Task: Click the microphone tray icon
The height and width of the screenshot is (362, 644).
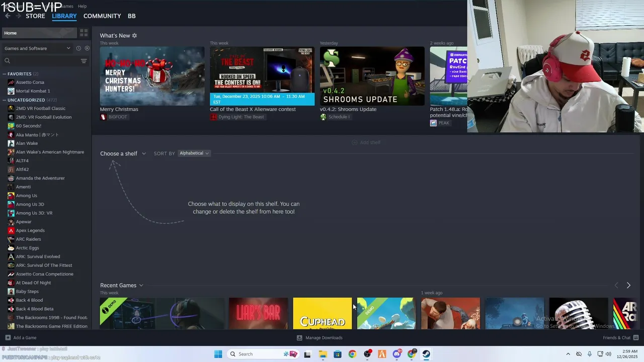Action: [590, 354]
